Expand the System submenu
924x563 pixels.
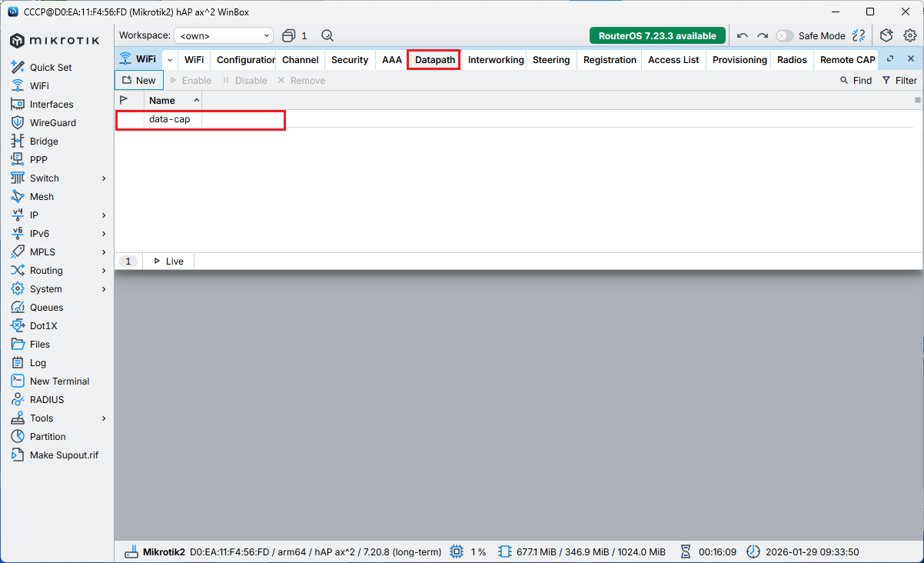(104, 288)
